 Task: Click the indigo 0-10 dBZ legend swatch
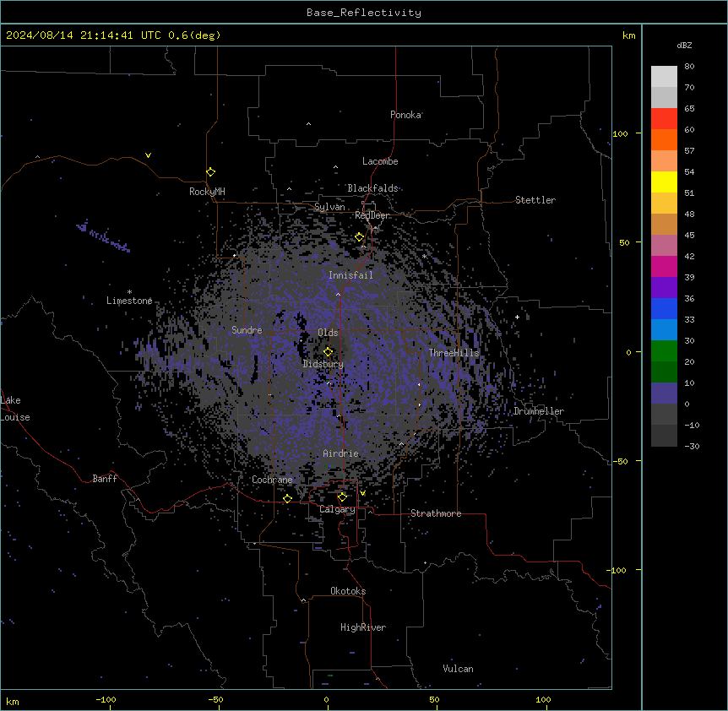tap(664, 393)
